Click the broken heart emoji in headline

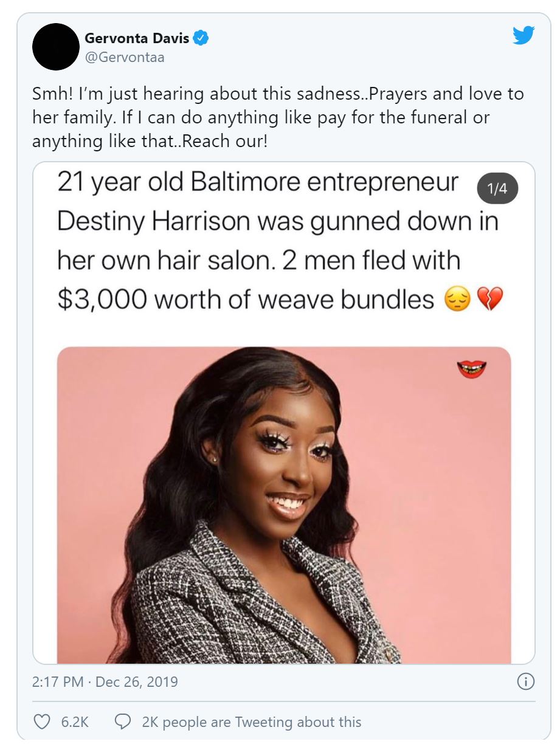pyautogui.click(x=489, y=300)
